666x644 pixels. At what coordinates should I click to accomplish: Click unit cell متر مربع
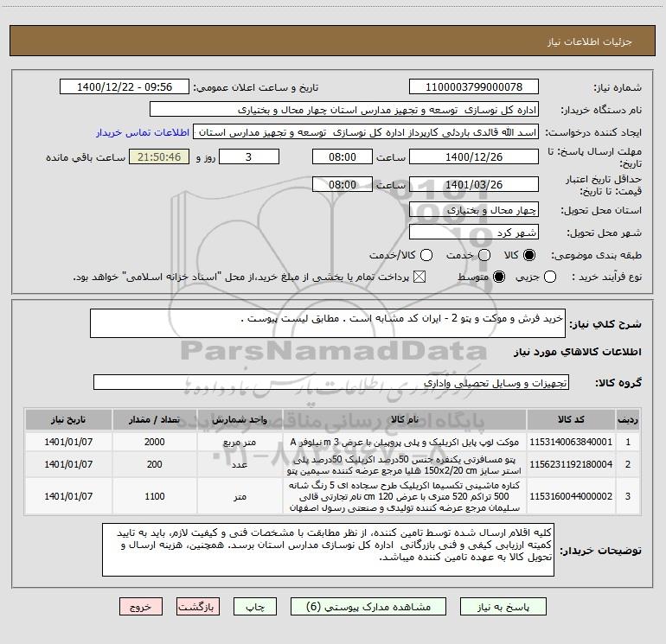(240, 442)
